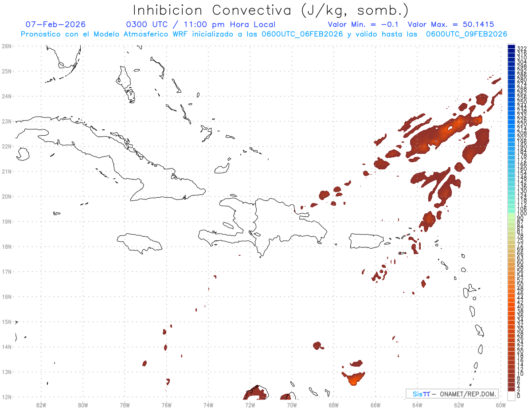Click the '21N' latitude label
The width and height of the screenshot is (532, 411).
tap(7, 171)
